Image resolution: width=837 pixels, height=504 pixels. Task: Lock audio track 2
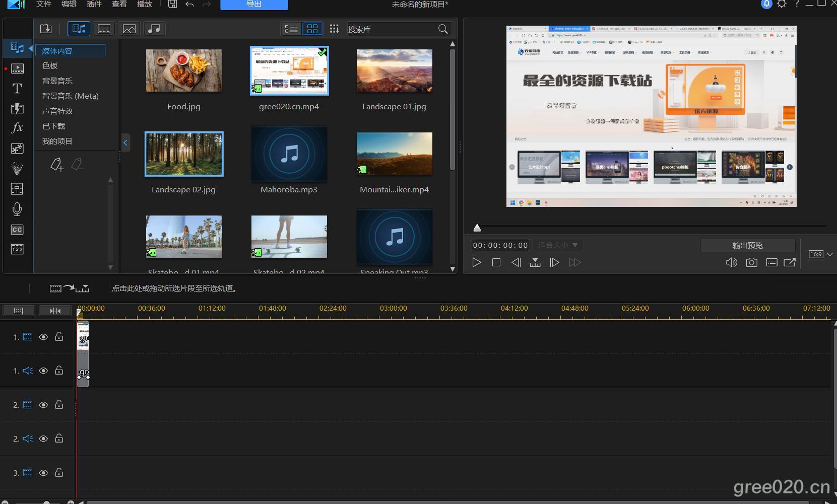click(x=59, y=438)
